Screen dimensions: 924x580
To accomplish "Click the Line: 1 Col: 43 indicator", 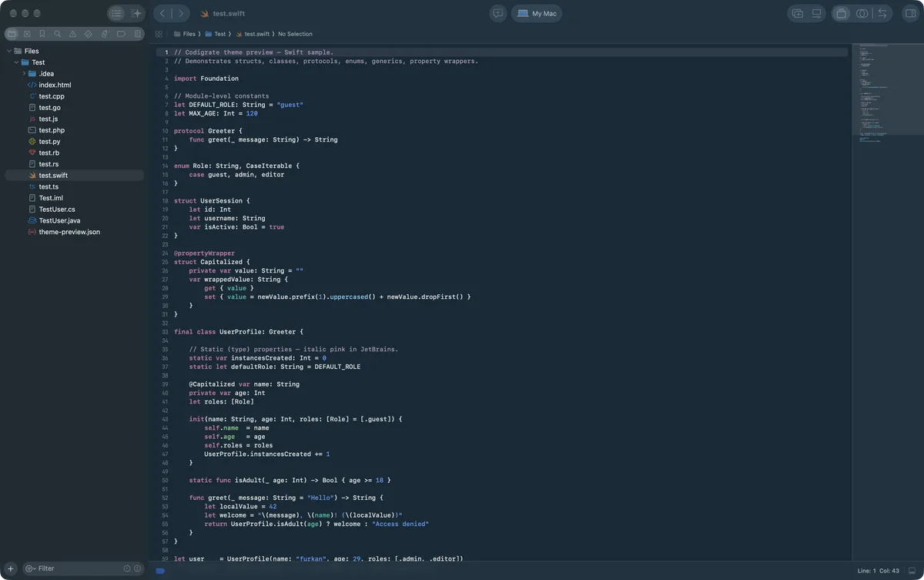I will pos(878,571).
